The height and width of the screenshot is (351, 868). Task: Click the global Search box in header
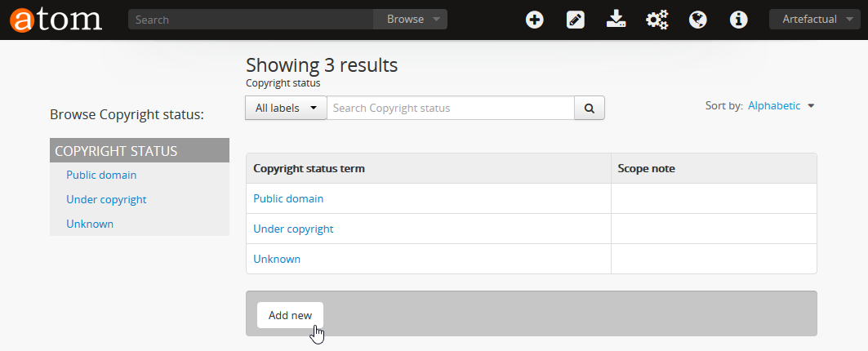coord(251,20)
